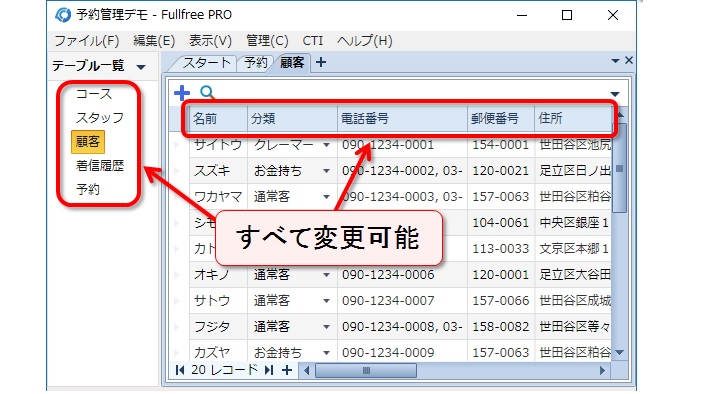Click postal code cell 158-0082
The image size is (701, 394).
point(501,326)
